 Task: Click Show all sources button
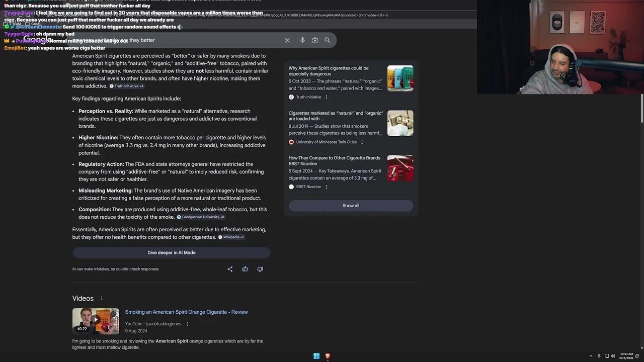tap(351, 206)
